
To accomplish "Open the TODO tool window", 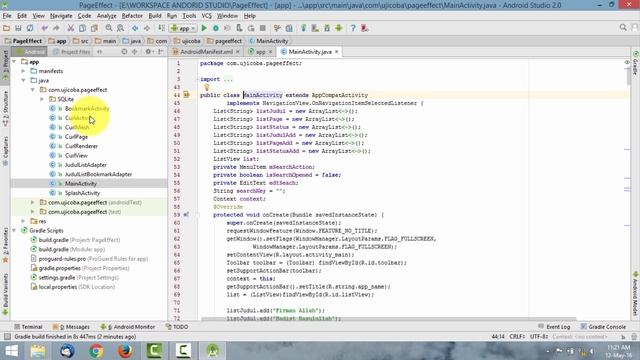I will click(177, 327).
